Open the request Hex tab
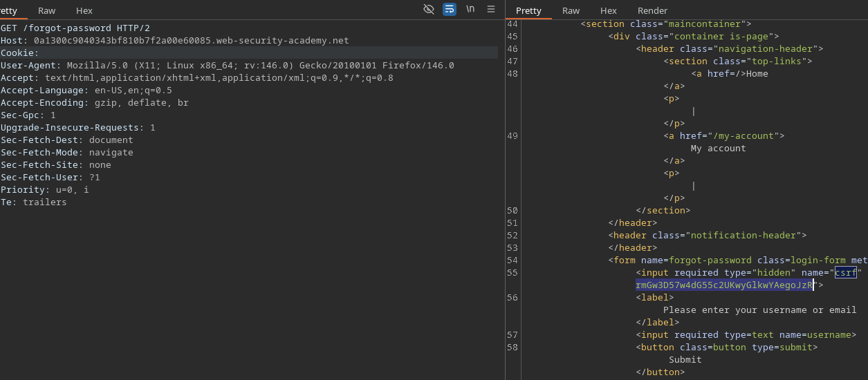This screenshot has height=380, width=868. click(x=84, y=10)
